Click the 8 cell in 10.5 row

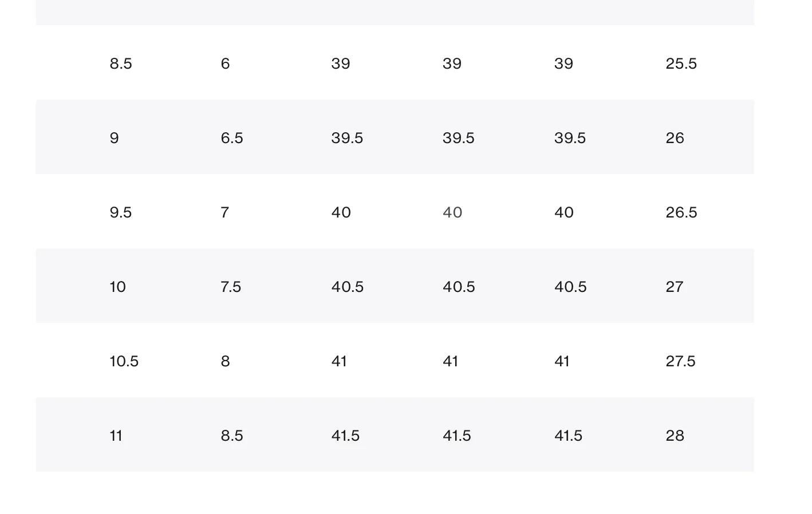click(x=225, y=361)
